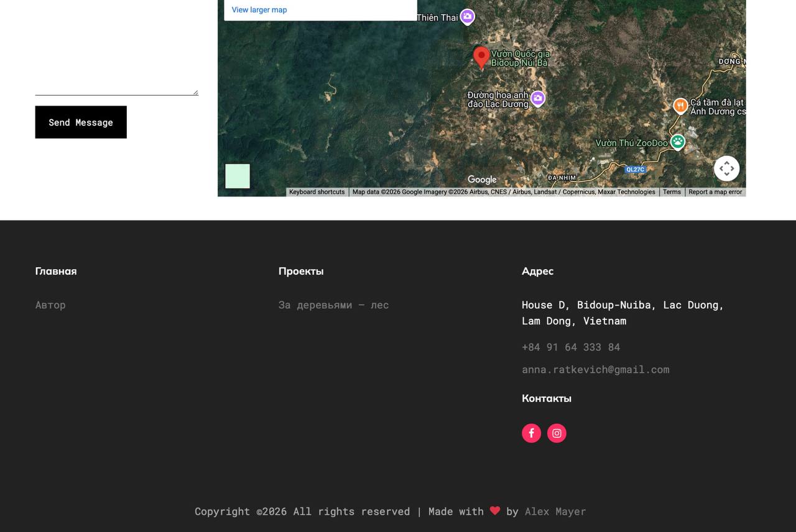Viewport: 796px width, 532px height.
Task: Click the Контакты footer heading
Action: [547, 398]
